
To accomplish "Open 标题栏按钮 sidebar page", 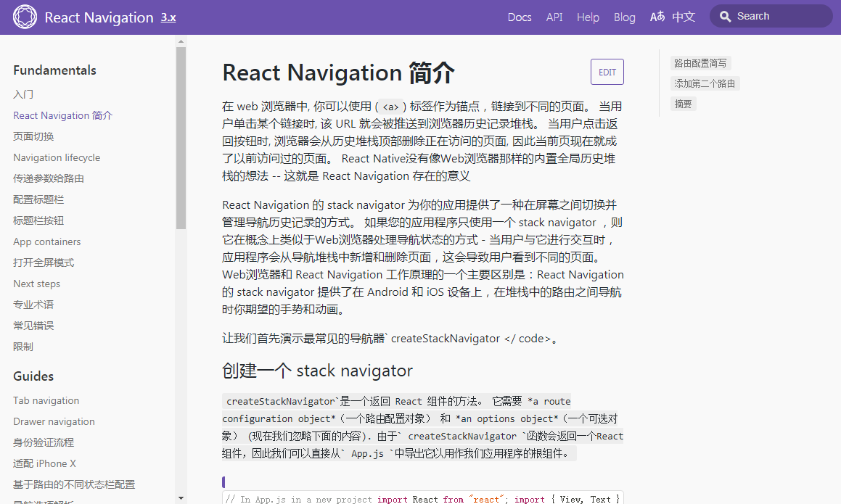I will pos(38,220).
